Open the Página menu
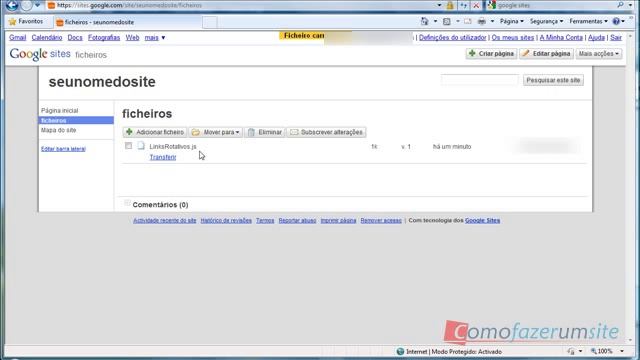The height and width of the screenshot is (360, 640). (x=511, y=21)
